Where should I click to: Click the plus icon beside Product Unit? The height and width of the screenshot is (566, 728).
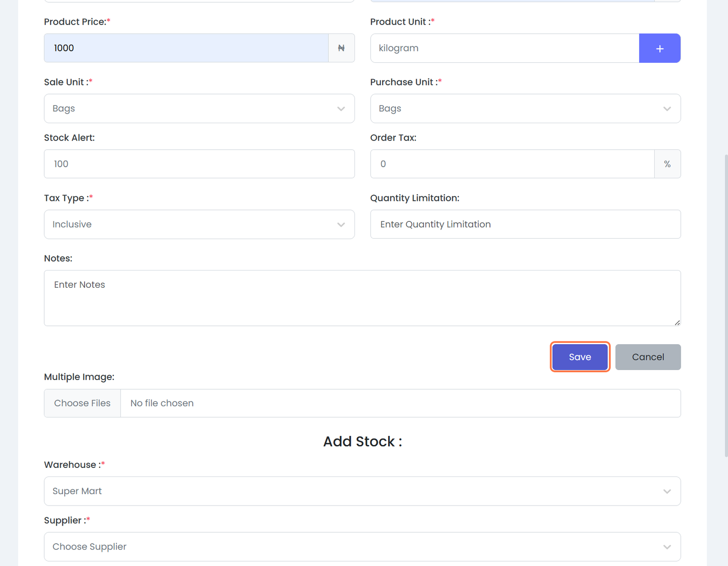(x=659, y=48)
